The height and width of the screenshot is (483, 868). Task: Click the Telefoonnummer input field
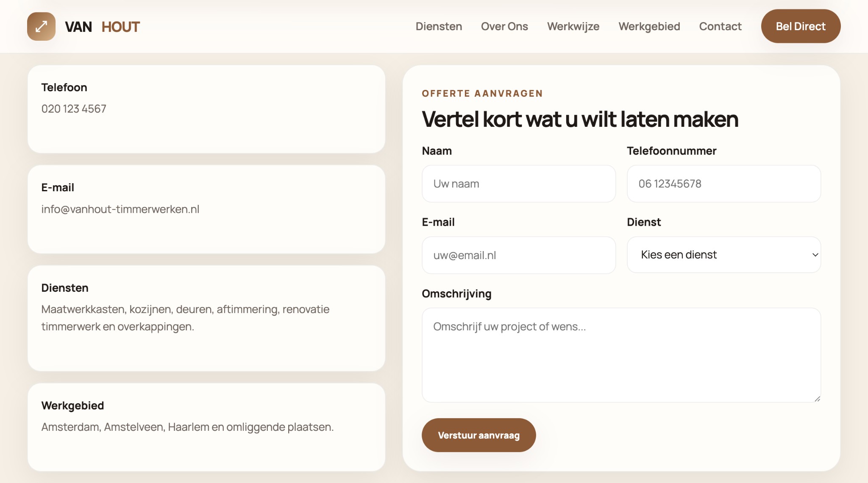[x=723, y=184]
